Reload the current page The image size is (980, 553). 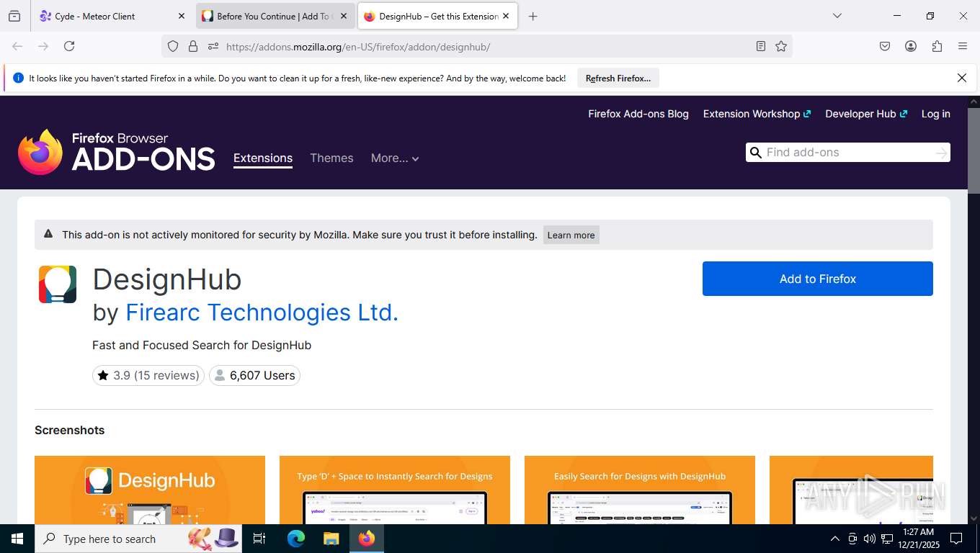click(x=69, y=46)
